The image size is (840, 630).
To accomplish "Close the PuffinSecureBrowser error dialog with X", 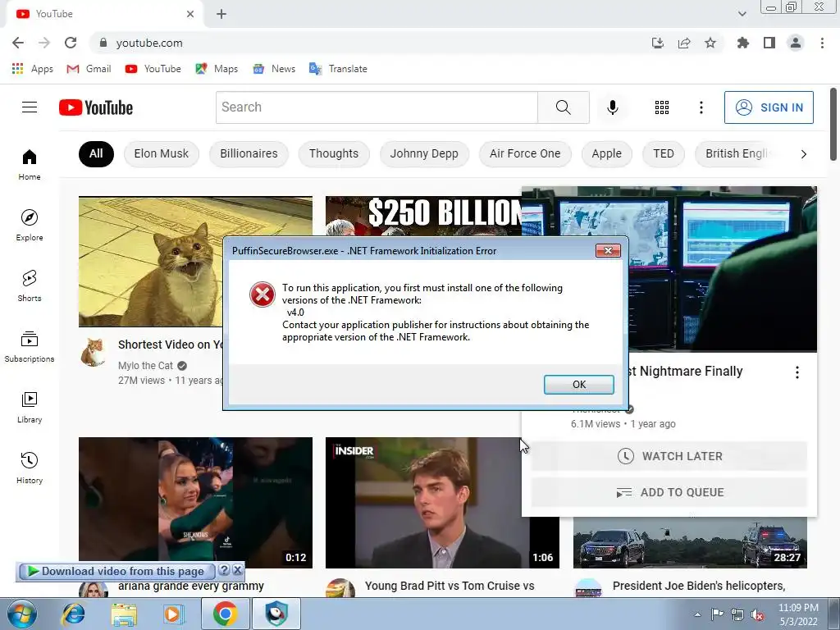I will click(x=608, y=251).
